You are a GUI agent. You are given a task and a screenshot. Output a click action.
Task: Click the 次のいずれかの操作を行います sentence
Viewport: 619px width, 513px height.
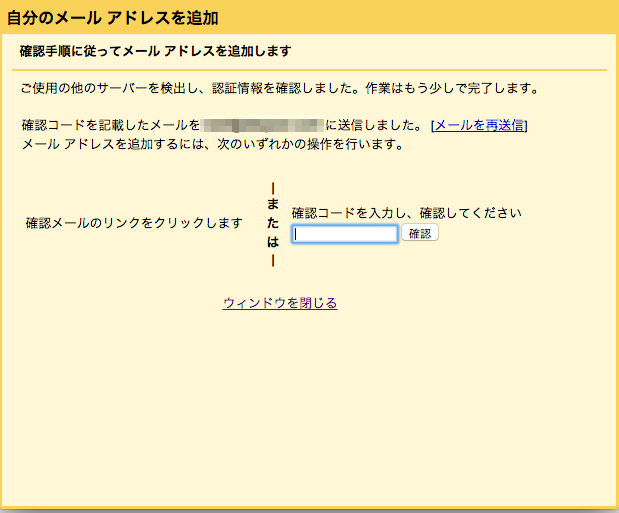pos(212,144)
